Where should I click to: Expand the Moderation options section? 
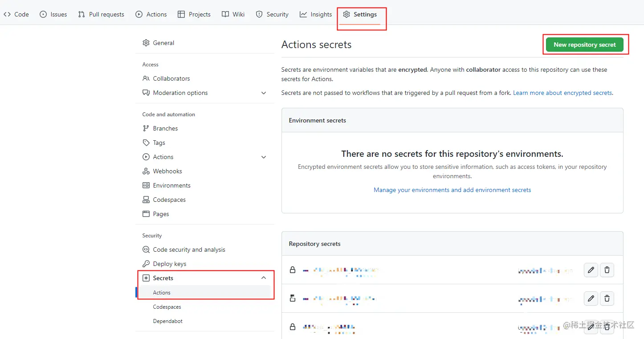[264, 93]
